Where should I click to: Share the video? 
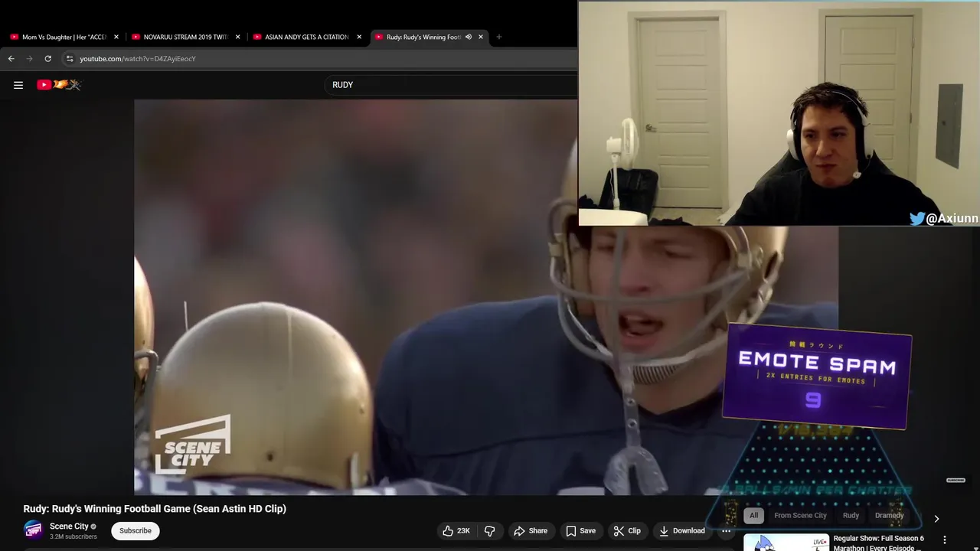[x=531, y=530]
